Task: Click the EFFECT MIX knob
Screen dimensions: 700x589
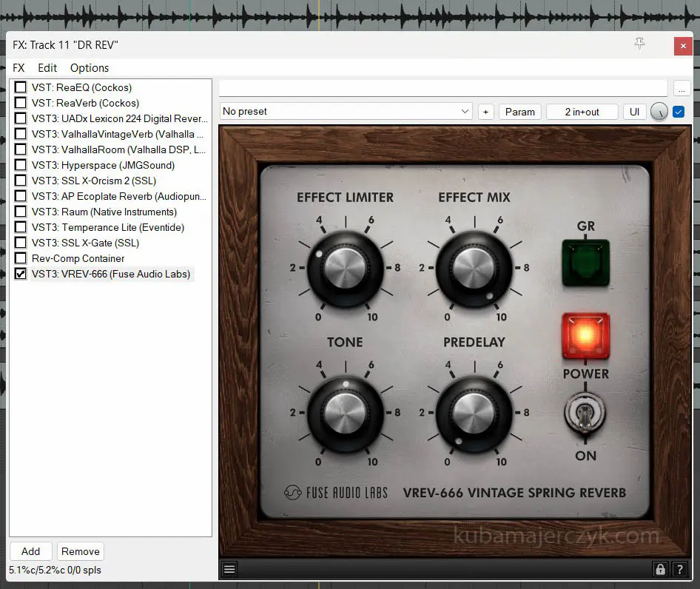Action: click(x=474, y=268)
